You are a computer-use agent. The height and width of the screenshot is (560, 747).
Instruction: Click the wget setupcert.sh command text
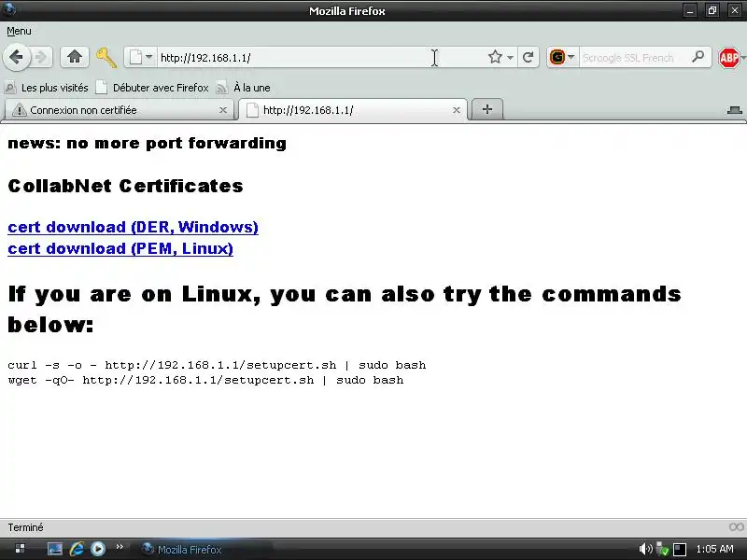coord(205,380)
